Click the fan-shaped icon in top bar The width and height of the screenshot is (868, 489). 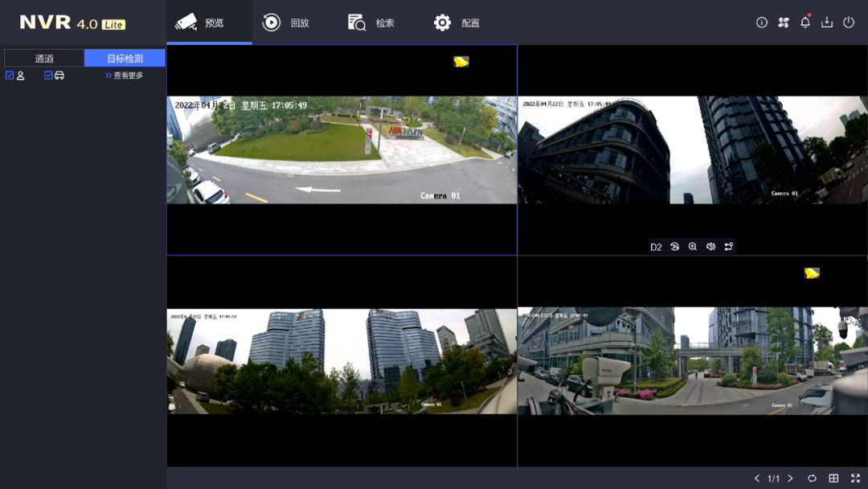[x=784, y=23]
